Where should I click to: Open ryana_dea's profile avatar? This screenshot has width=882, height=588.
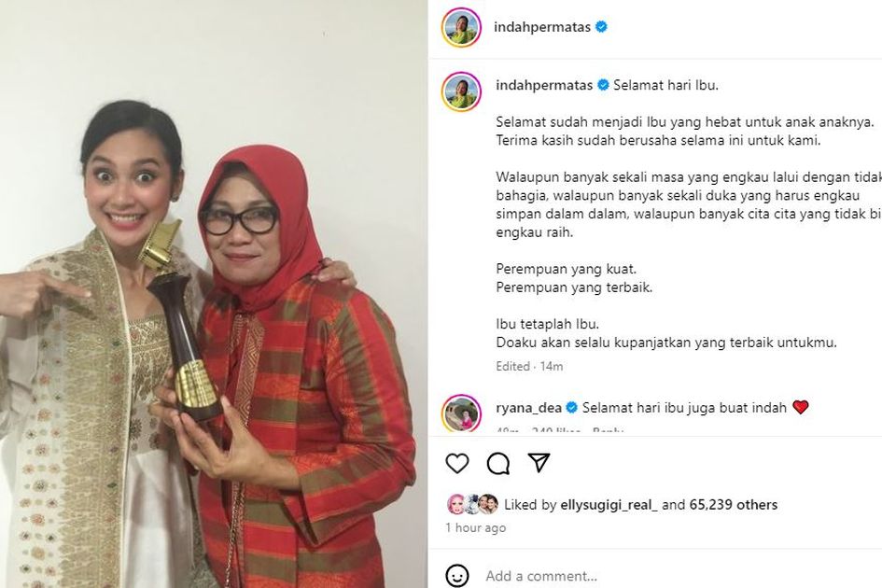[x=461, y=413]
